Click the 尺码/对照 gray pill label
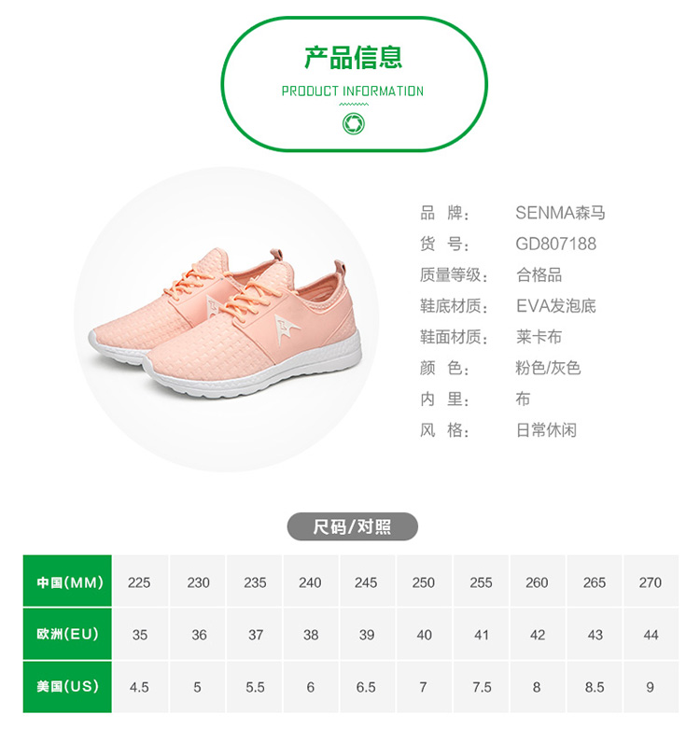 [x=353, y=526]
